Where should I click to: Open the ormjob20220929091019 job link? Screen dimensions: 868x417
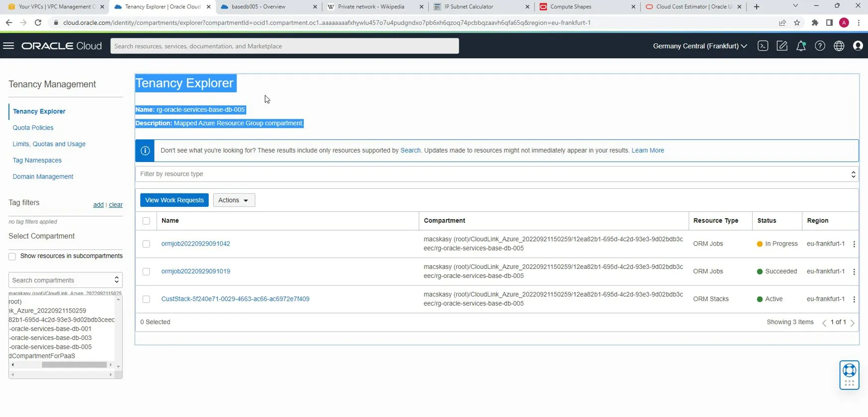(195, 271)
